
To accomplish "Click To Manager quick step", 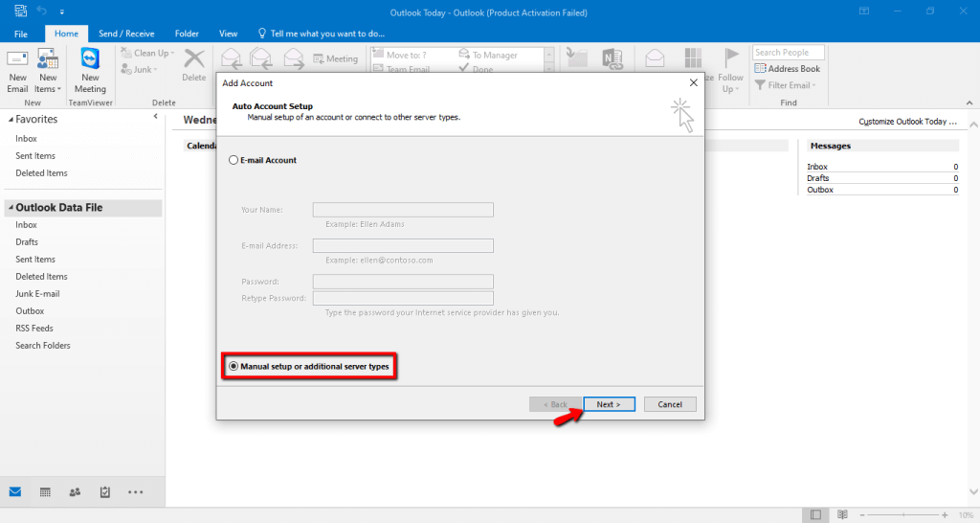I will coord(488,55).
